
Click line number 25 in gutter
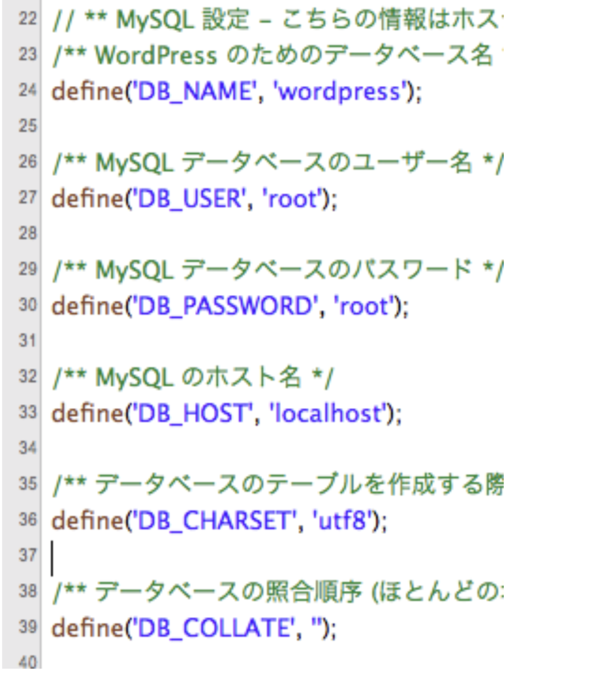pyautogui.click(x=28, y=126)
